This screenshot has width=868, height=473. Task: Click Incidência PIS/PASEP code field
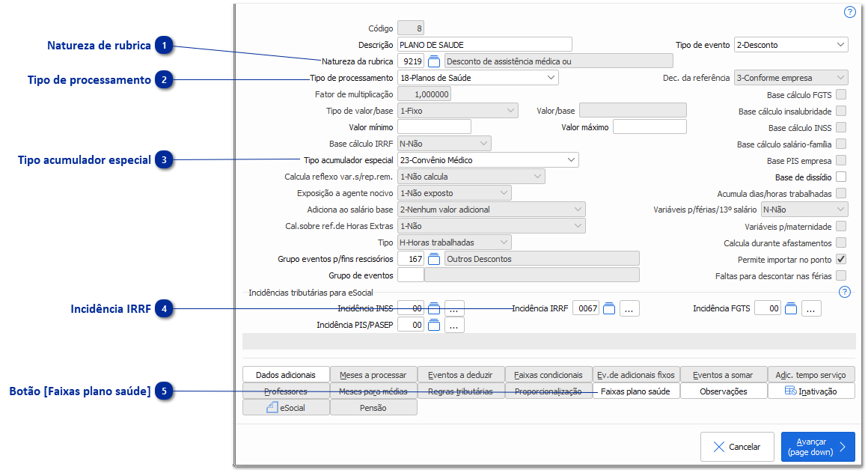411,325
